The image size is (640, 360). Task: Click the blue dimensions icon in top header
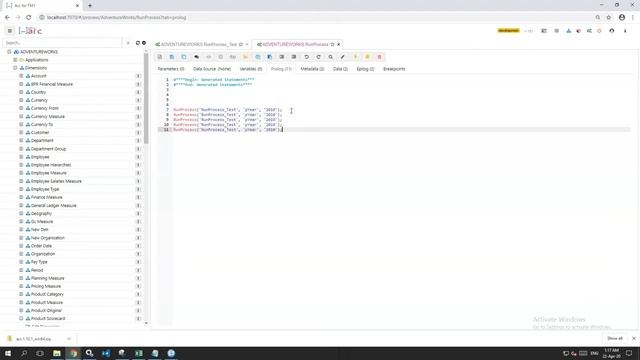pos(568,31)
